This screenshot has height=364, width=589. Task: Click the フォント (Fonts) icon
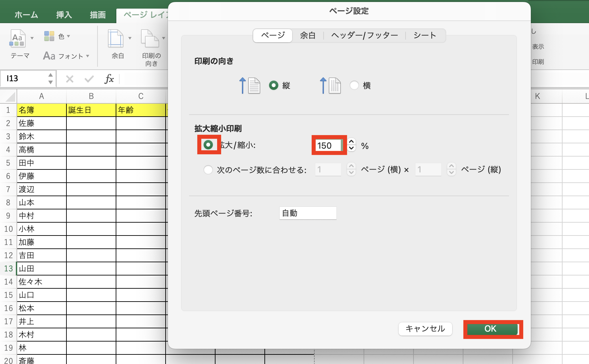point(49,55)
